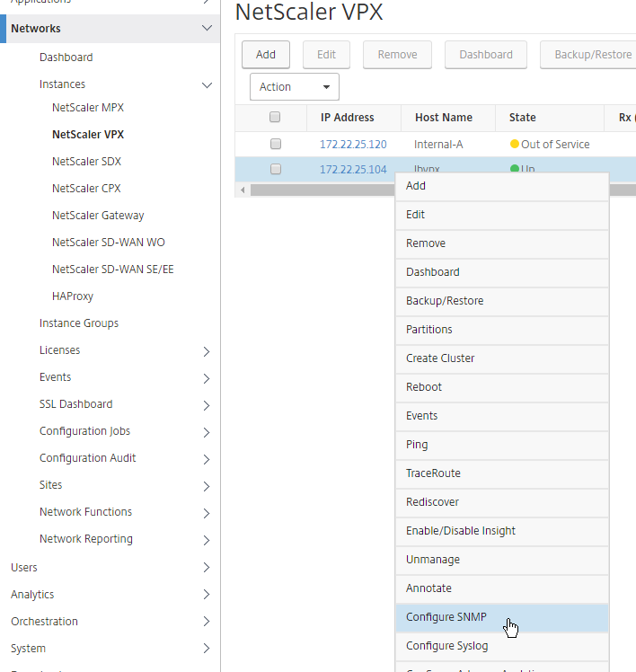
Task: Collapse the Instances submenu chevron
Action: pos(207,84)
